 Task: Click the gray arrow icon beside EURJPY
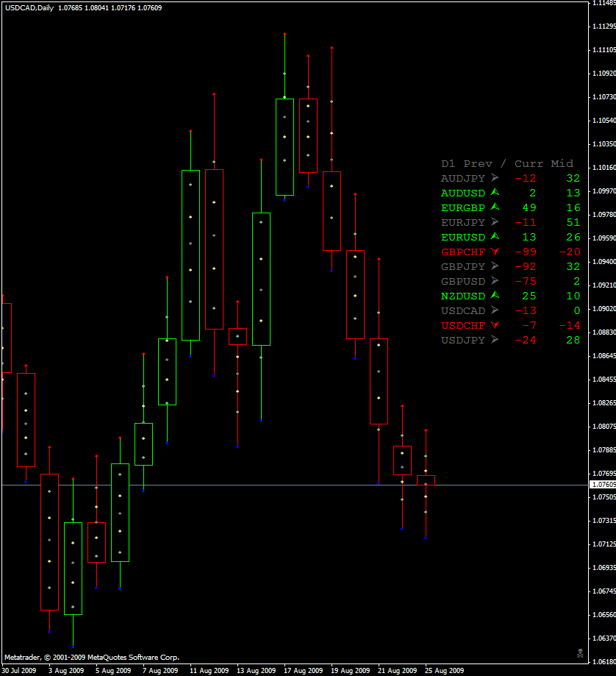[x=495, y=221]
